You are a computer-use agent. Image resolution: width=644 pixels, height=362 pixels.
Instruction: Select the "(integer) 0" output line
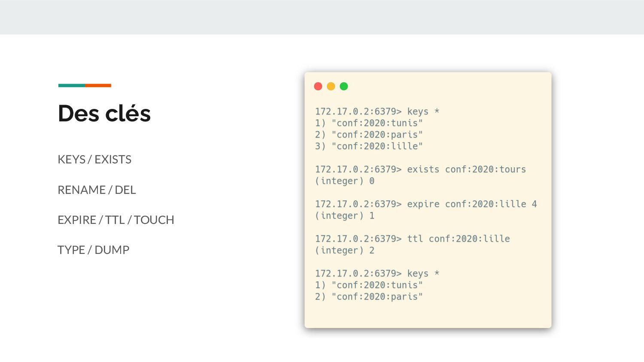coord(345,181)
